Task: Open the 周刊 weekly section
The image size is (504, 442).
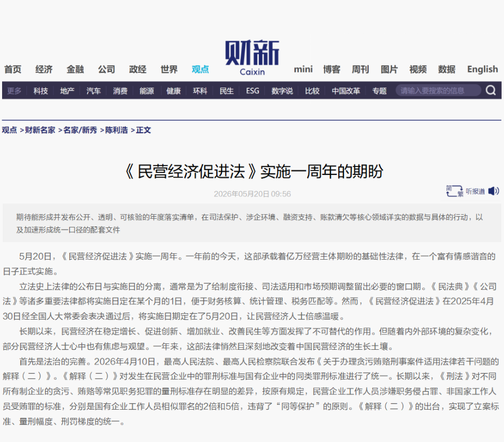Action: [x=361, y=69]
